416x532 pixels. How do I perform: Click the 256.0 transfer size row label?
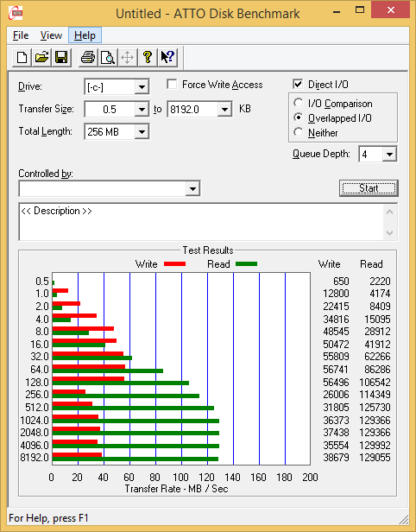(37, 395)
